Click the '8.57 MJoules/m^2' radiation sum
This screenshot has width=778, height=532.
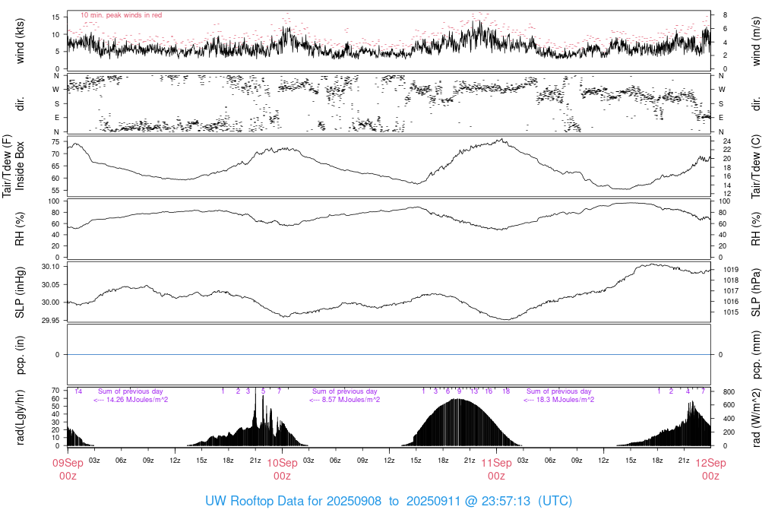351,400
